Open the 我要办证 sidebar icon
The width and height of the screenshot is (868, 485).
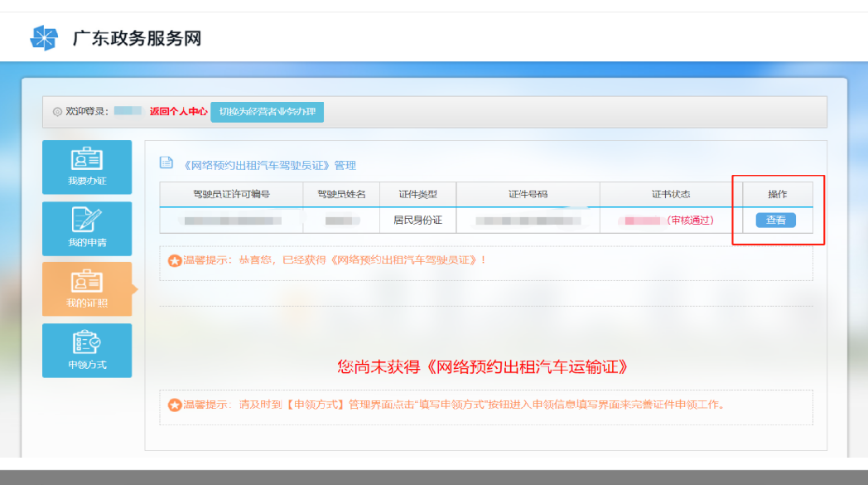(x=87, y=159)
